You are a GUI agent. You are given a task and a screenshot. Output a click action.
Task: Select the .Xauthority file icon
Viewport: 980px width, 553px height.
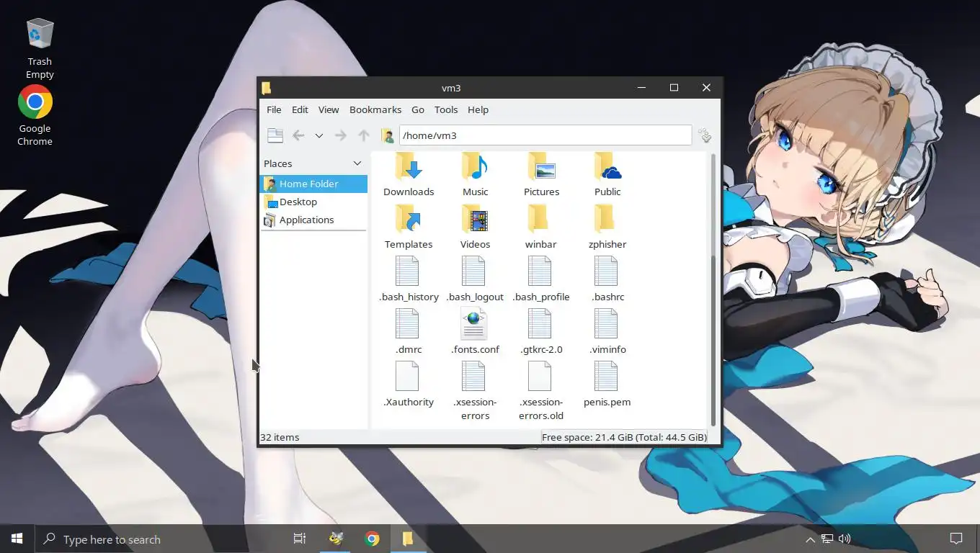point(407,377)
